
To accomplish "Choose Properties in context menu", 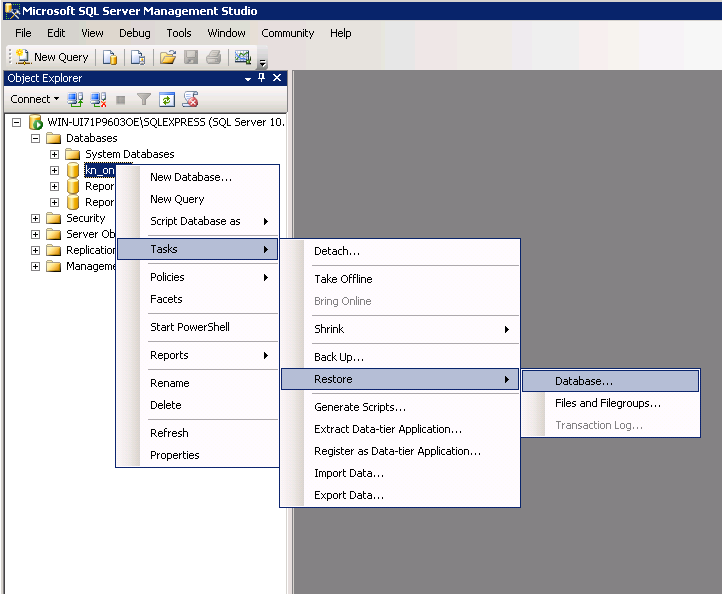I will [174, 455].
